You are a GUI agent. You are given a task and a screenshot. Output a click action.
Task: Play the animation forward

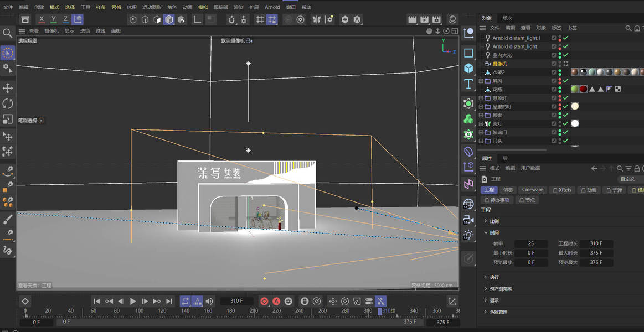point(133,301)
